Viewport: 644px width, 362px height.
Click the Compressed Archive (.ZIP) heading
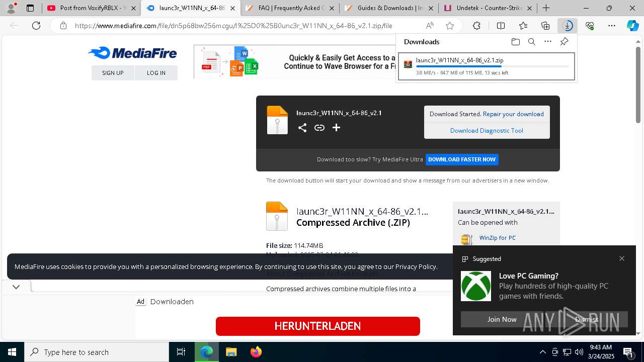tap(353, 222)
